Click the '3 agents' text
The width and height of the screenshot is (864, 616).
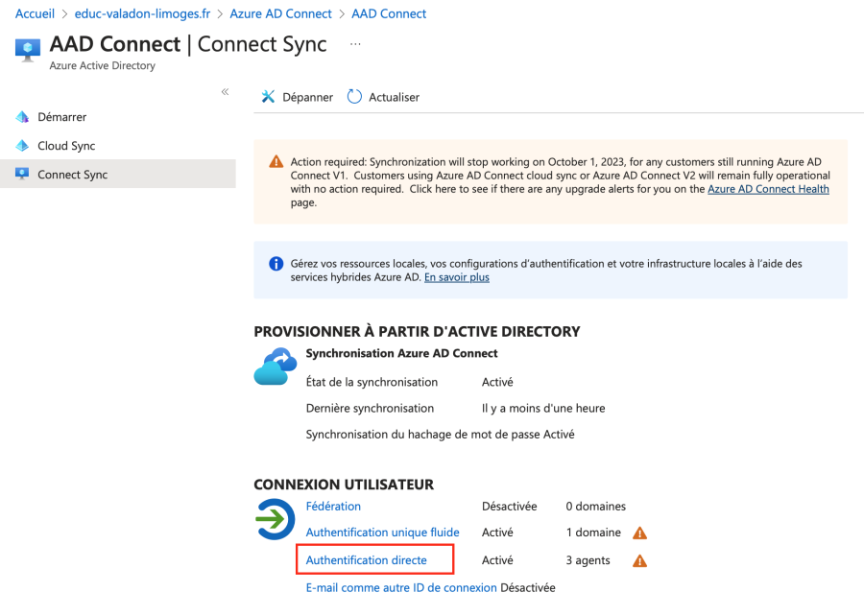[588, 560]
